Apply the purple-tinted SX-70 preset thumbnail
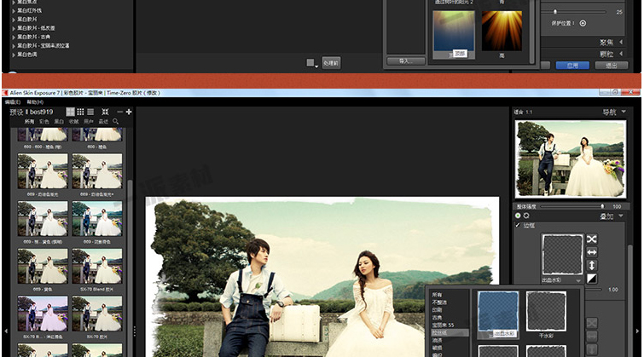 (43, 314)
